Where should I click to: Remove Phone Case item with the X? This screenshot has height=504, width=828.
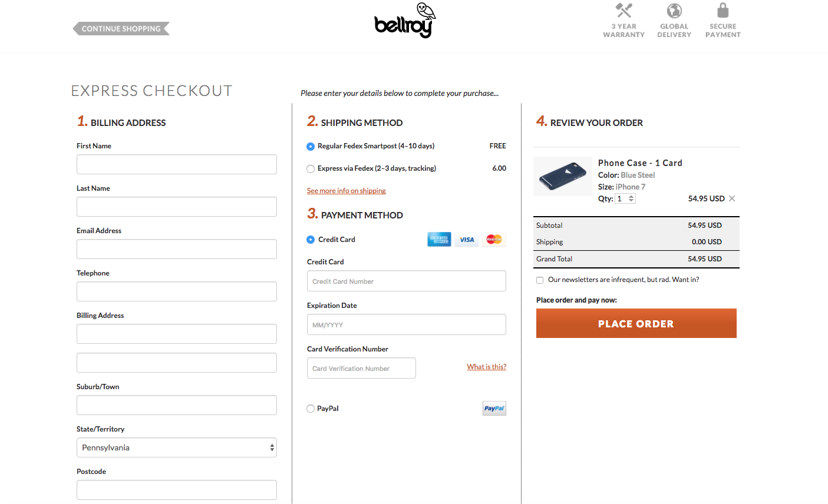coord(732,198)
